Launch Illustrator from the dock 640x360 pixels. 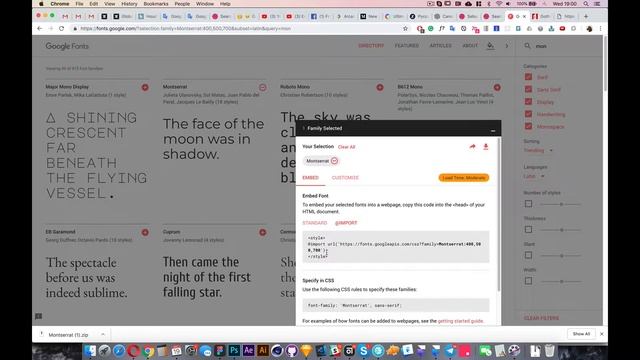click(263, 351)
